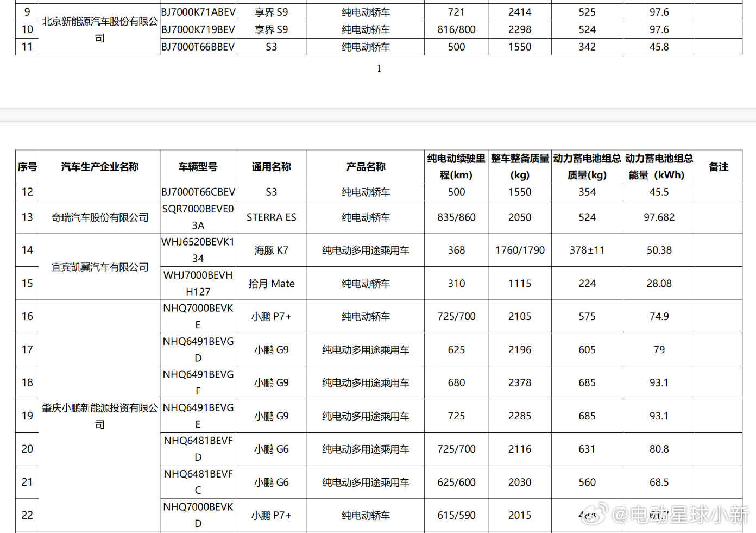
Task: Click the 车辆型号 column header
Action: 198,167
